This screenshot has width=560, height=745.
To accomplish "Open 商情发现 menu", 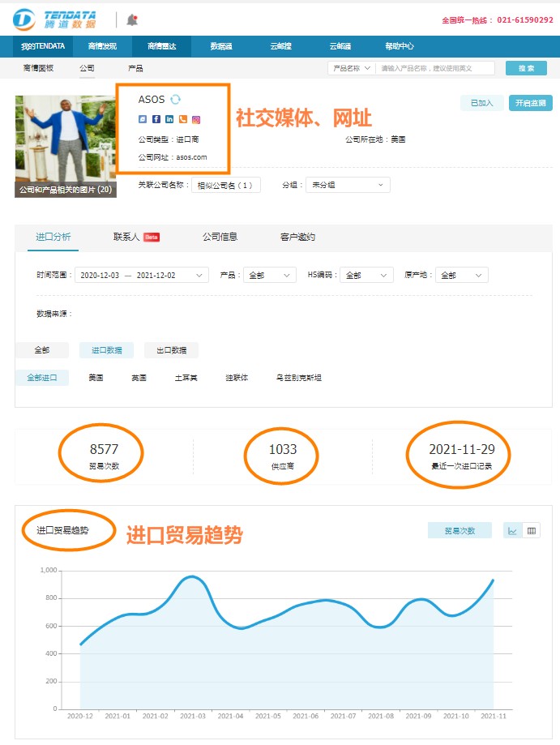I will point(102,46).
